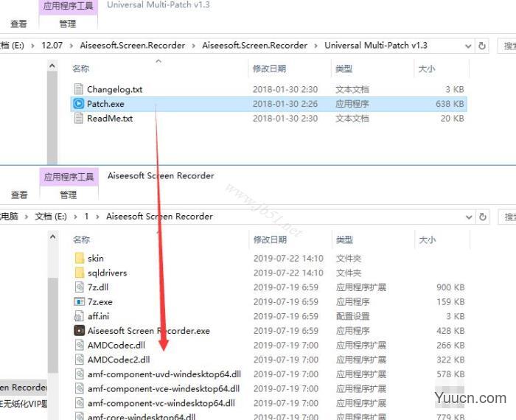516x420 pixels.
Task: Expand breadcrumb chevron before Universal Multi-Patch v1.3
Action: [x=316, y=46]
